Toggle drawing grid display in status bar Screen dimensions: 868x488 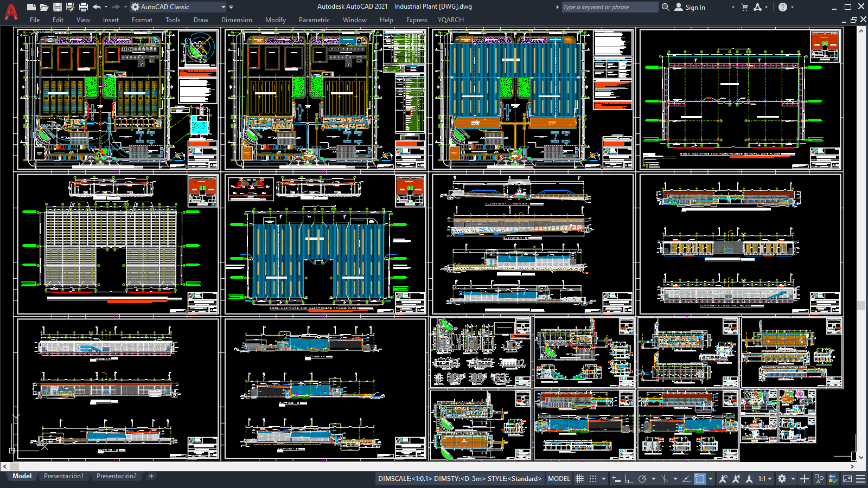[x=579, y=479]
